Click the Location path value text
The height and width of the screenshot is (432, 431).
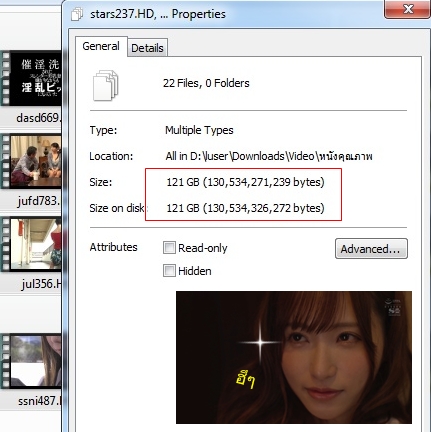[269, 156]
